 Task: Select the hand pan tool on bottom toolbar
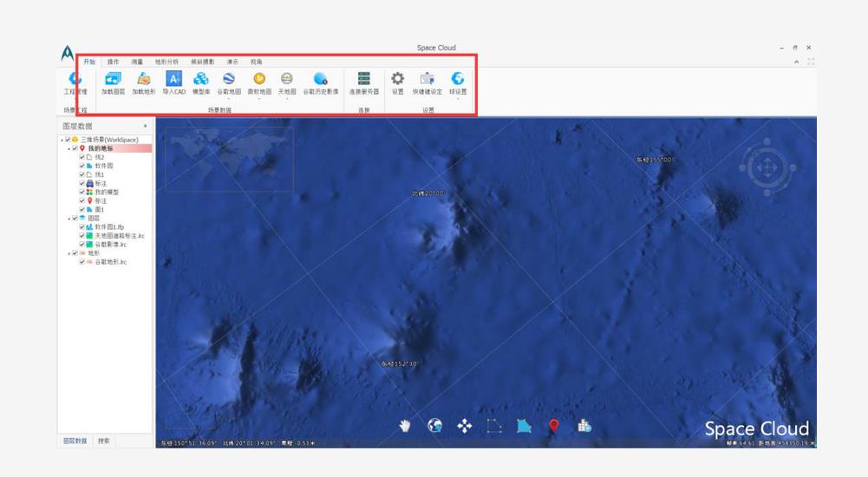tap(405, 425)
